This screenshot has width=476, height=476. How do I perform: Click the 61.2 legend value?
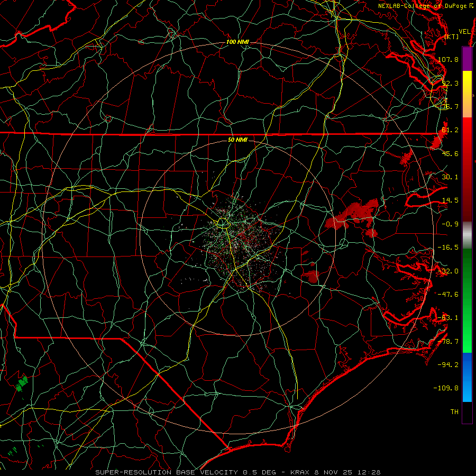[x=450, y=130]
